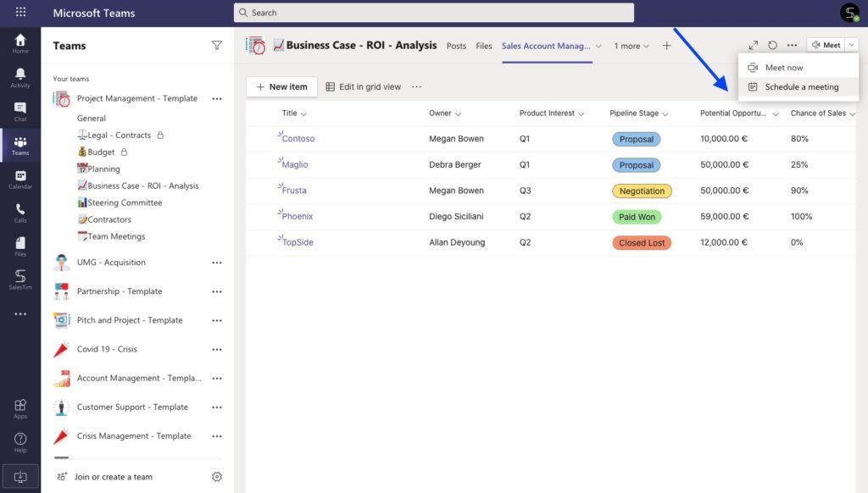This screenshot has width=868, height=493.
Task: Open the TopSide list item
Action: pyautogui.click(x=298, y=242)
